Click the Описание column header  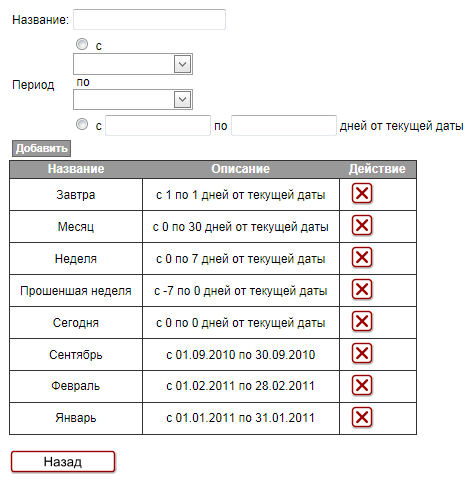(x=241, y=169)
